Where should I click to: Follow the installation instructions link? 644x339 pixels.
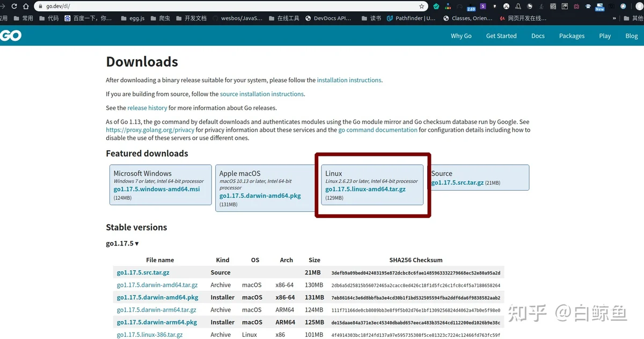pyautogui.click(x=349, y=80)
